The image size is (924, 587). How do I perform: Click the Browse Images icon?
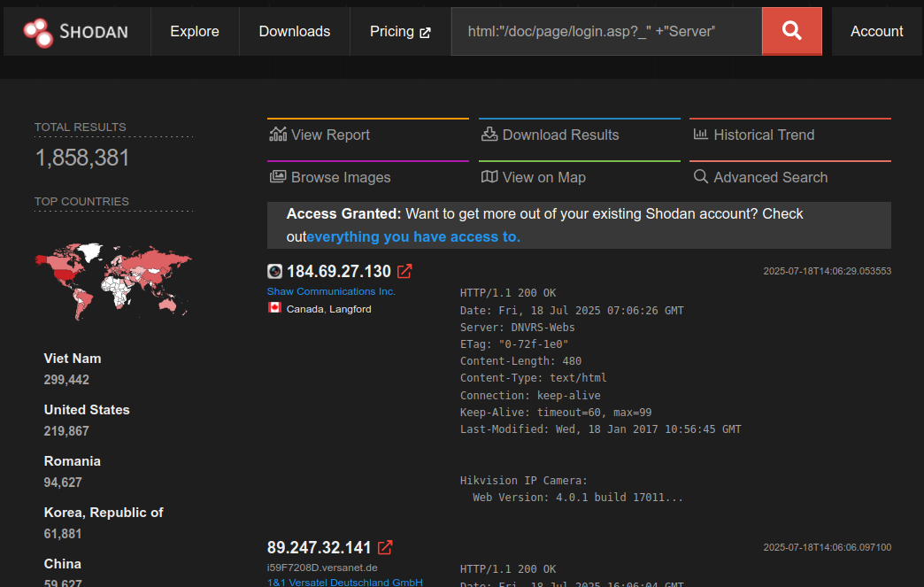point(277,177)
